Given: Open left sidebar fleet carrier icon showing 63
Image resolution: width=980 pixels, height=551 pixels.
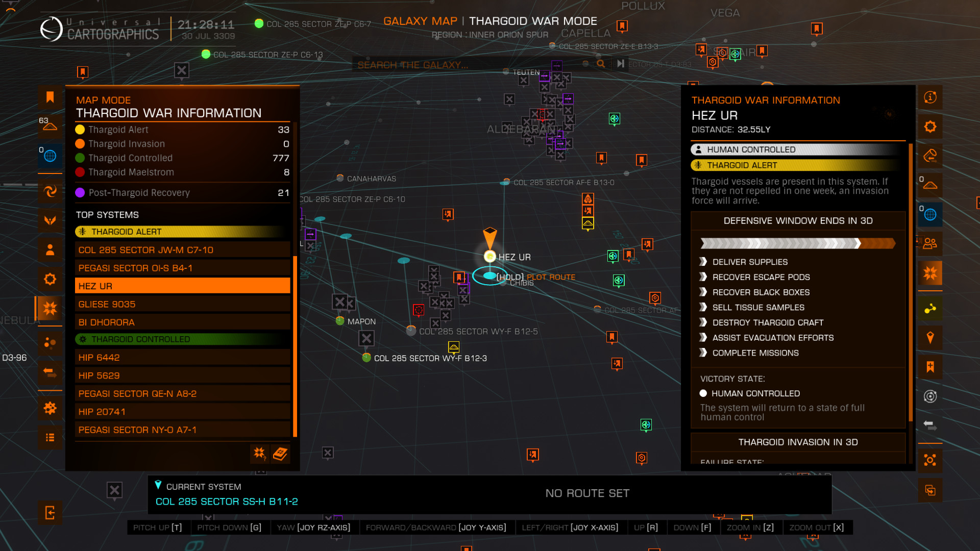Looking at the screenshot, I should click(50, 126).
